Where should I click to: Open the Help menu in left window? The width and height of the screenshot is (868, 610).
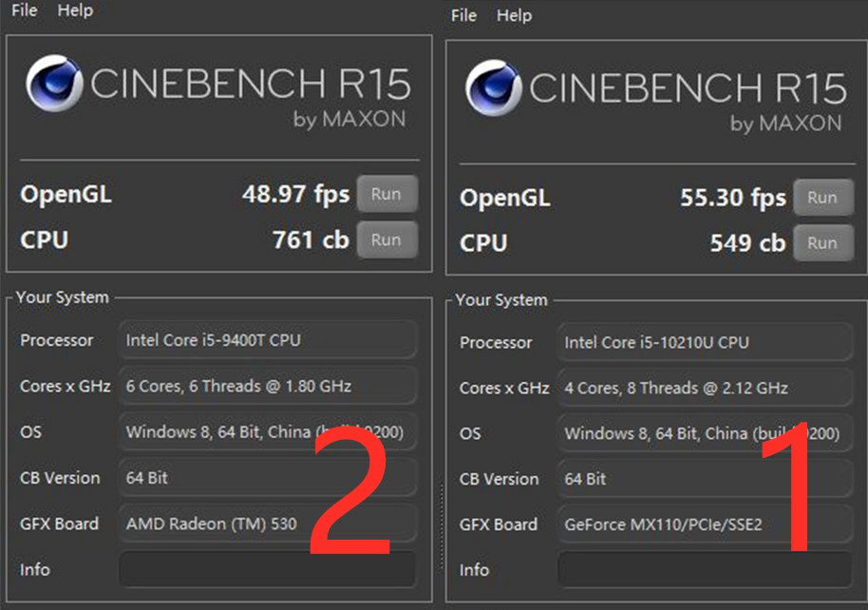click(75, 10)
